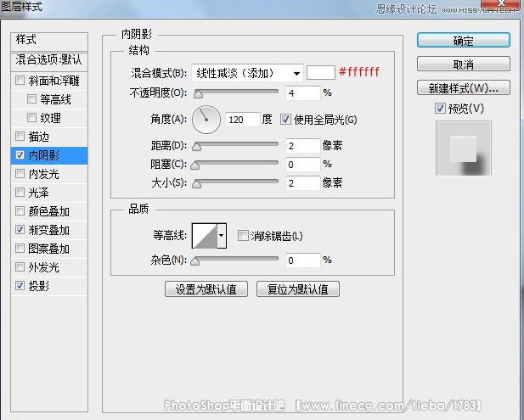Enable the 等高线 sub-option checkbox

31,98
